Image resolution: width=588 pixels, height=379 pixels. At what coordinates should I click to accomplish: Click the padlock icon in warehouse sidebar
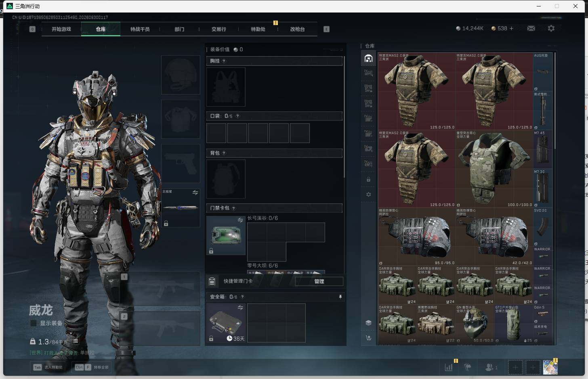point(368,179)
